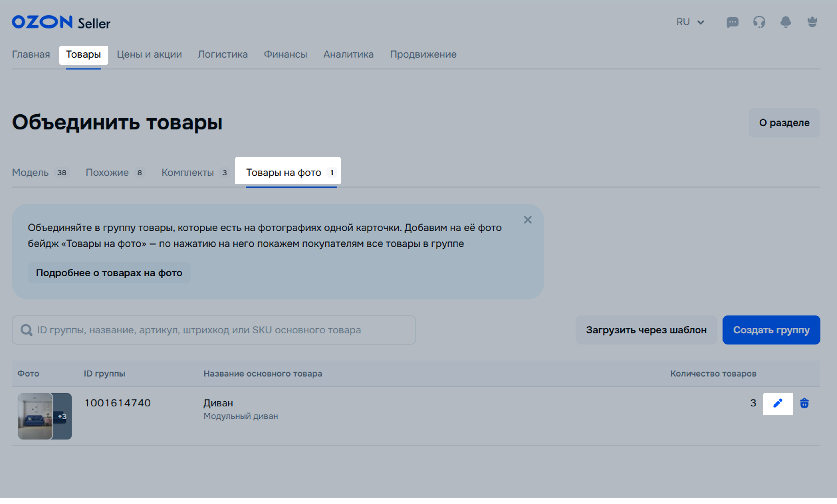
Task: Click the search magnifier icon
Action: 26,330
